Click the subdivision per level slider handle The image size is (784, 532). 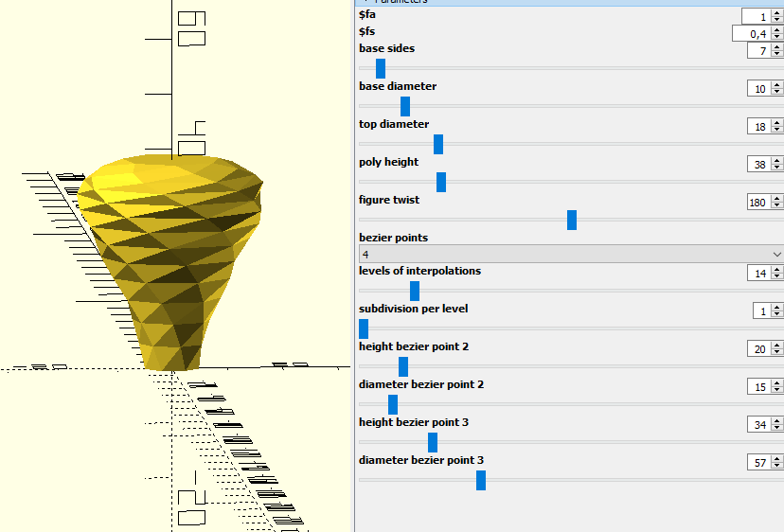click(x=364, y=329)
